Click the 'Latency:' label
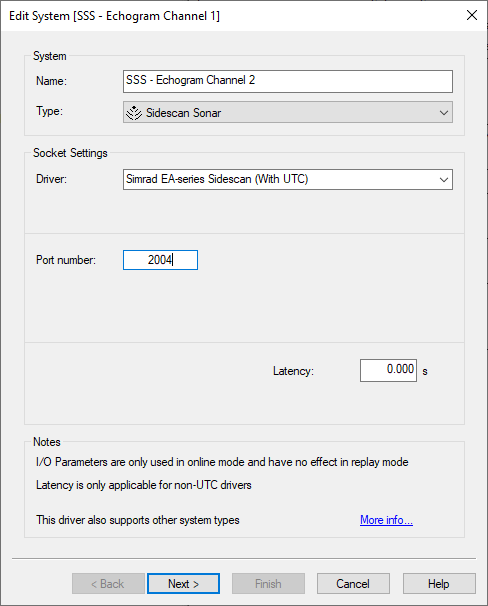 [x=293, y=371]
